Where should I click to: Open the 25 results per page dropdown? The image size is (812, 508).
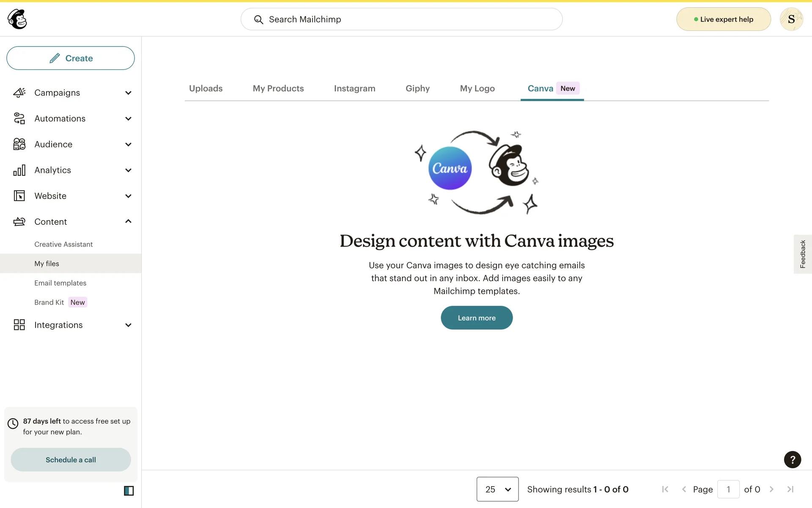(497, 489)
